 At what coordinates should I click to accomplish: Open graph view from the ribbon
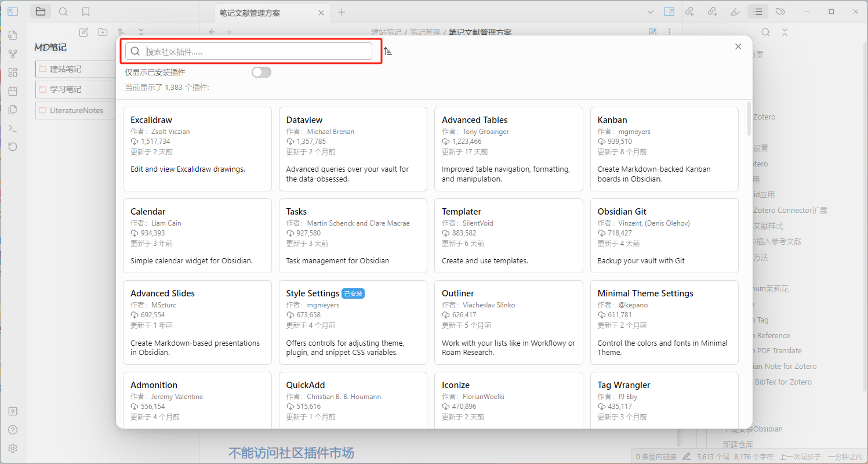(x=13, y=54)
